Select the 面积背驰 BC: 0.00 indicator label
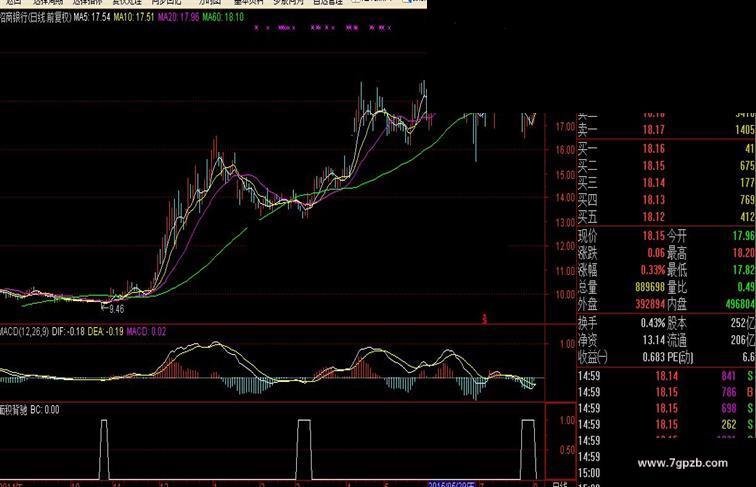The height and width of the screenshot is (487, 756). [x=29, y=410]
